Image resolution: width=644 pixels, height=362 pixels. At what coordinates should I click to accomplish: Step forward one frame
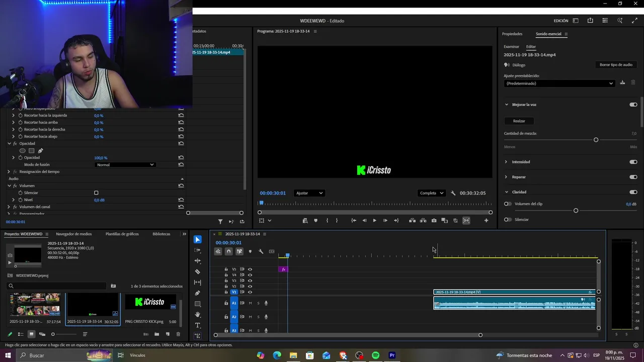pyautogui.click(x=385, y=221)
